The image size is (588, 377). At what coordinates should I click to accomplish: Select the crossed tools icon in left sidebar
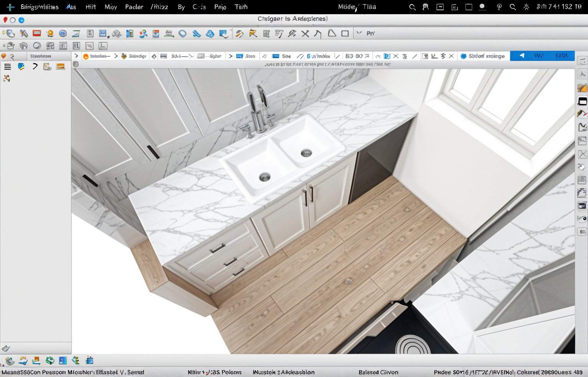point(7,79)
